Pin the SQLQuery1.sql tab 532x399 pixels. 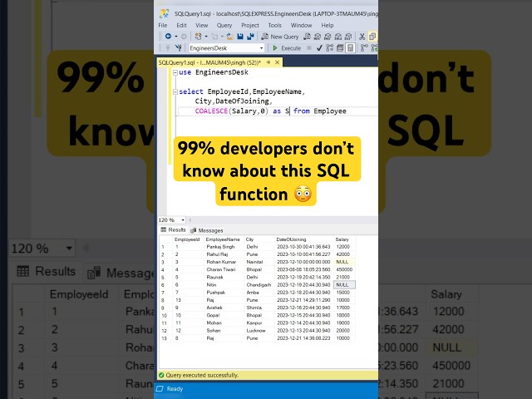click(268, 62)
